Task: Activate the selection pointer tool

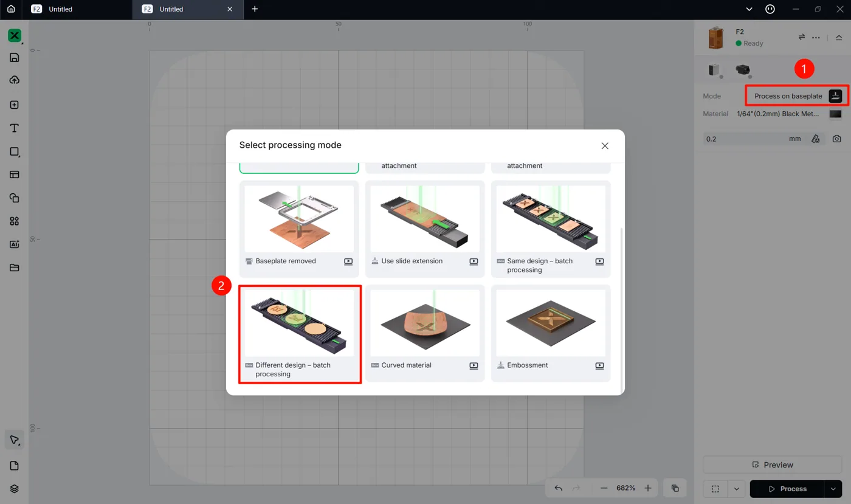Action: 15,440
